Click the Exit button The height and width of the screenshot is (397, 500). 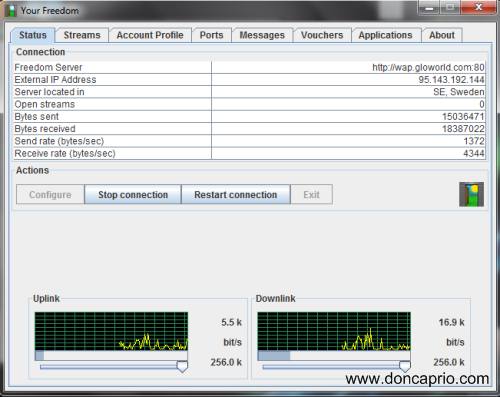pyautogui.click(x=311, y=194)
